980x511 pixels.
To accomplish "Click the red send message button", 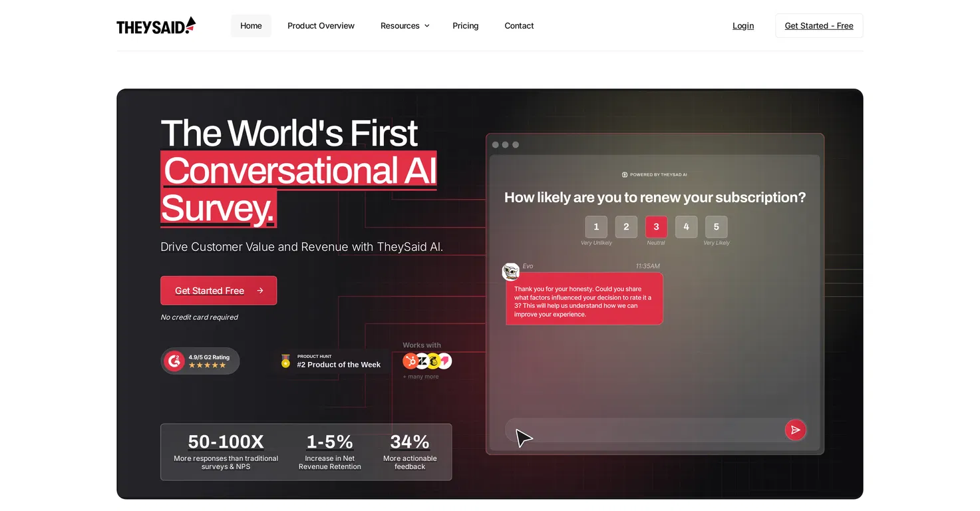I will (x=795, y=430).
